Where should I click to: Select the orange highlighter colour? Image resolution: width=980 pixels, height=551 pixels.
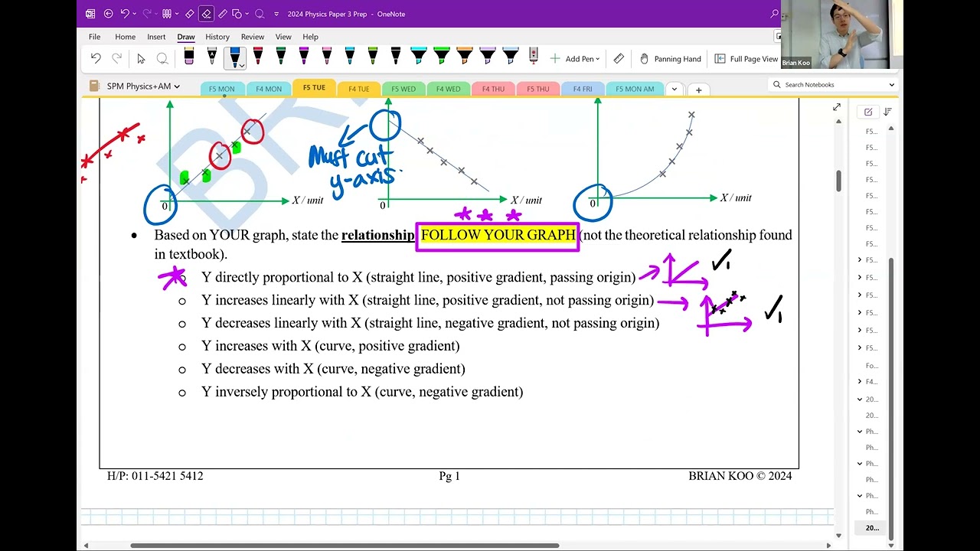point(465,57)
